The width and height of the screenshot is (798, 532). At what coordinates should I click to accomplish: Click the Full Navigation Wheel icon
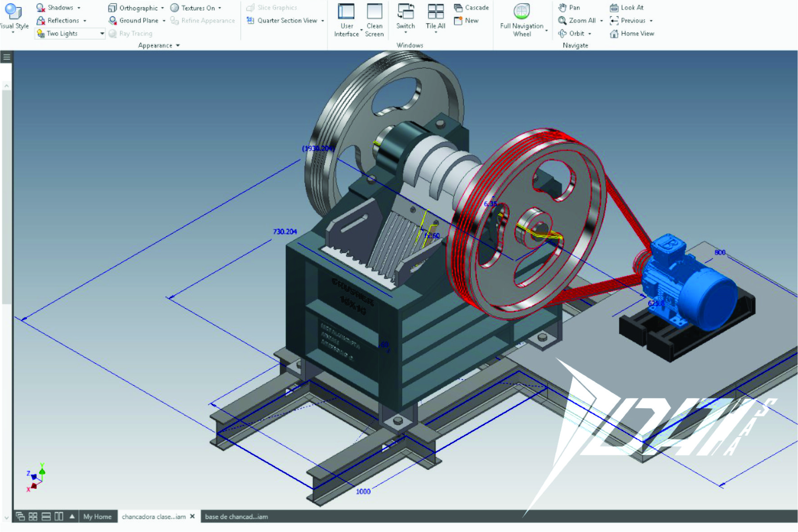(521, 12)
